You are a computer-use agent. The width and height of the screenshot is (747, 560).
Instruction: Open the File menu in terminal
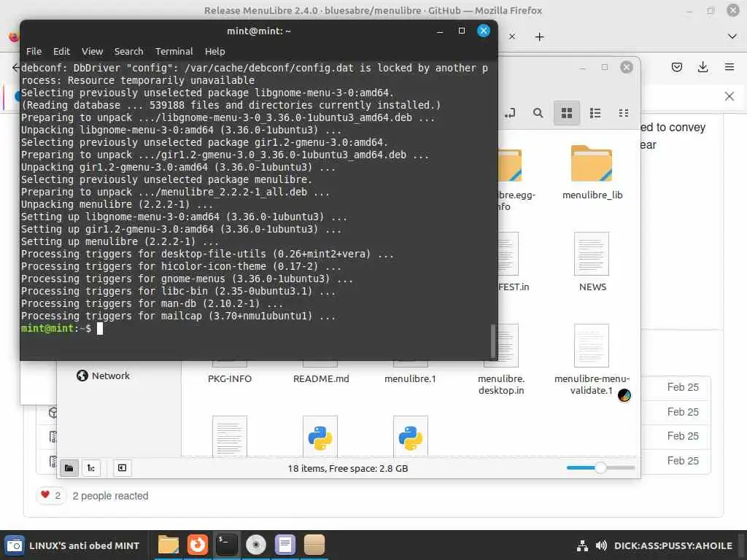(34, 52)
